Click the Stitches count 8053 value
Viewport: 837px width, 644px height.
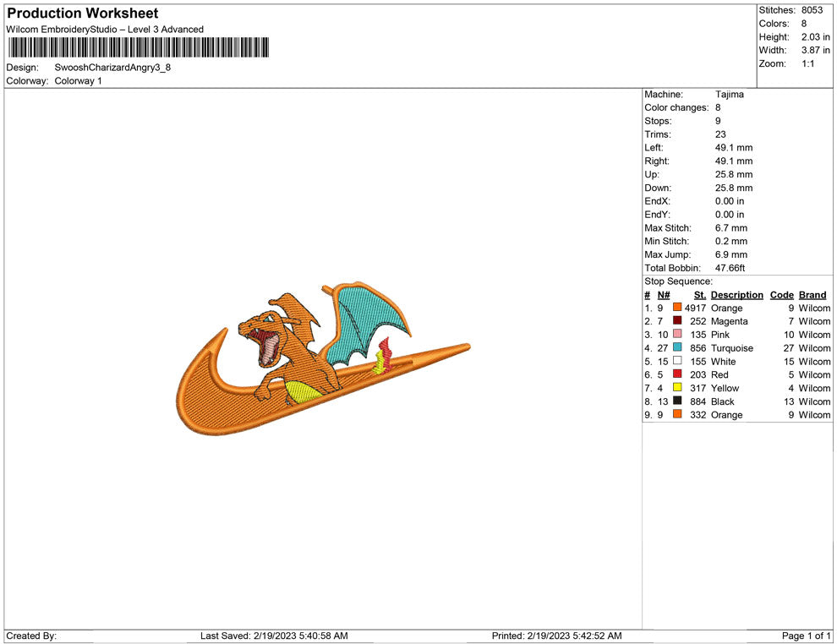[x=812, y=10]
